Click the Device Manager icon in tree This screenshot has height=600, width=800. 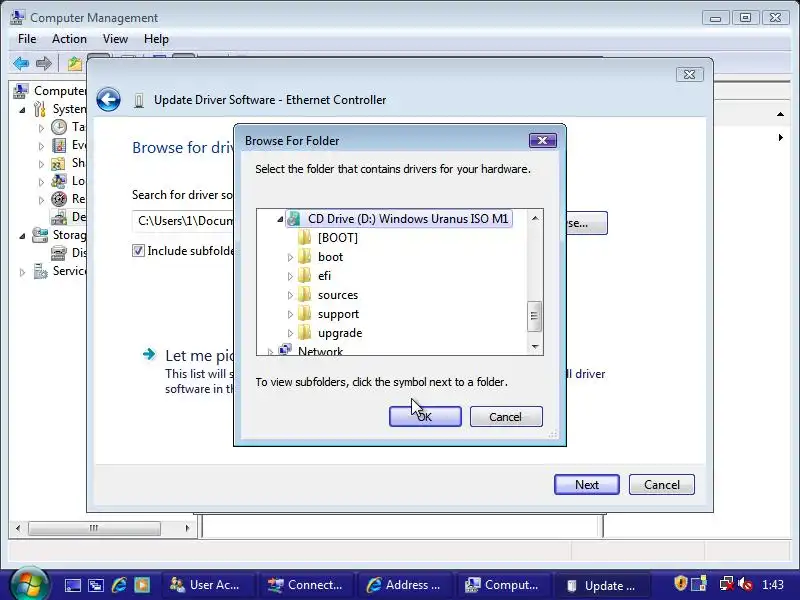pyautogui.click(x=59, y=217)
